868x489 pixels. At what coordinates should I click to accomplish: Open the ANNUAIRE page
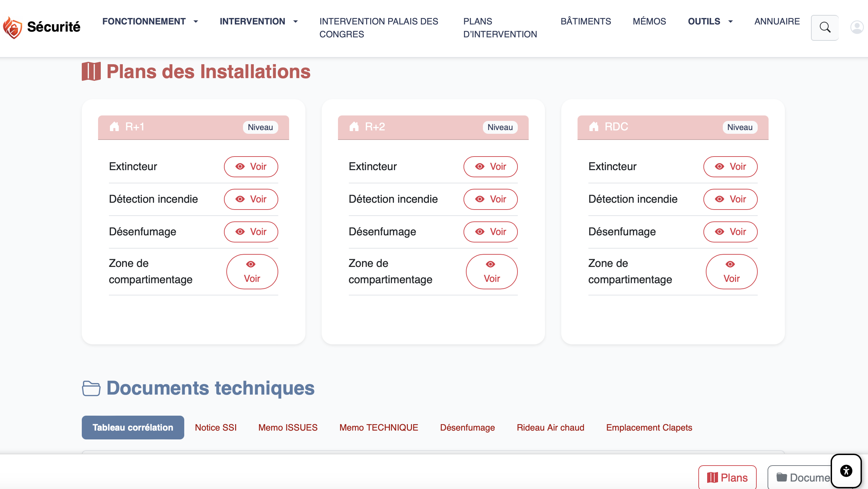pyautogui.click(x=777, y=21)
